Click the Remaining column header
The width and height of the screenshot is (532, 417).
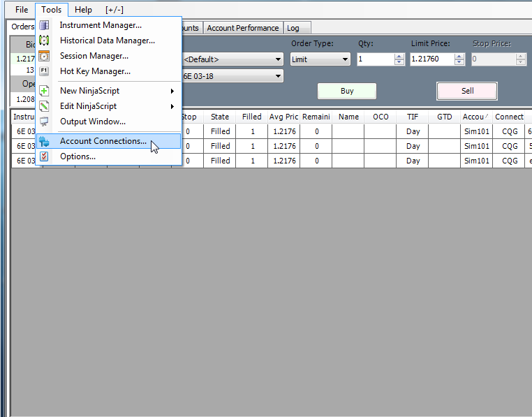pyautogui.click(x=316, y=117)
